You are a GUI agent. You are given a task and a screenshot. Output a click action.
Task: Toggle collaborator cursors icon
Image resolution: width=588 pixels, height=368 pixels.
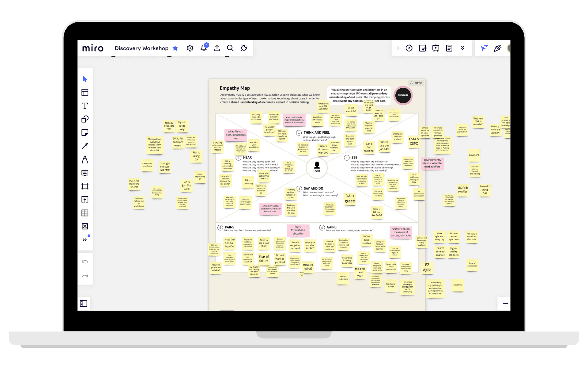tap(484, 48)
